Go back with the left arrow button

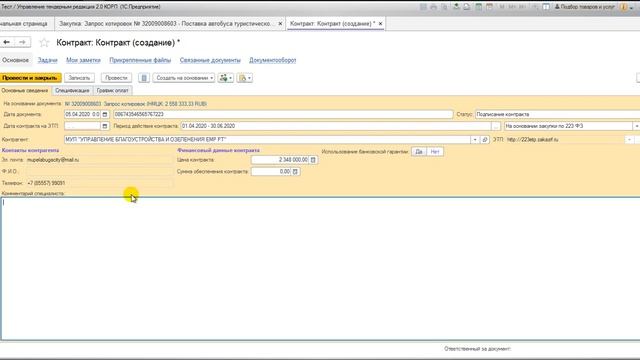[x=7, y=42]
